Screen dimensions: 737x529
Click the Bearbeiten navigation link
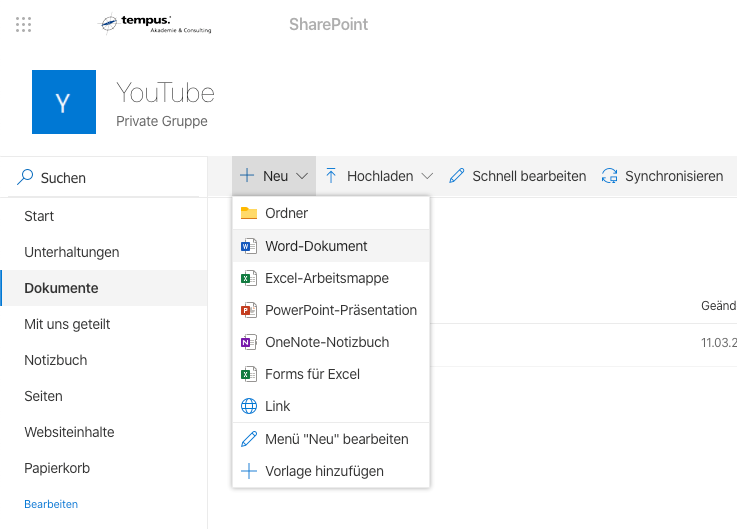[x=51, y=504]
